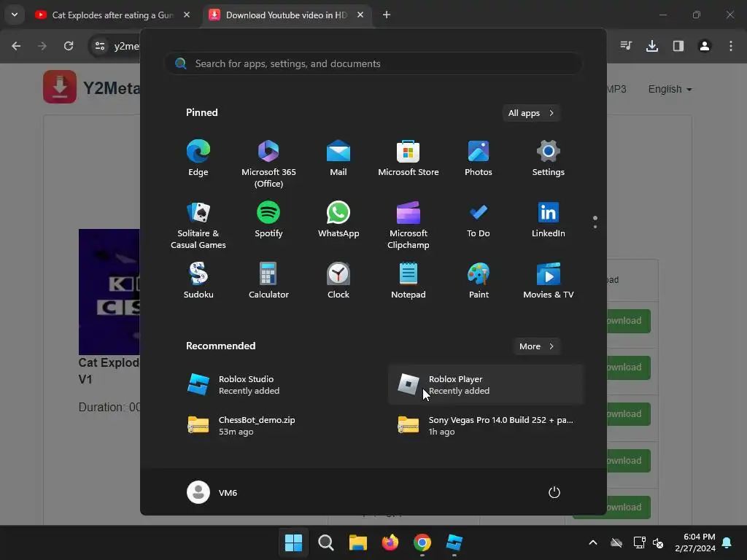
Task: Show All apps list
Action: (x=531, y=113)
